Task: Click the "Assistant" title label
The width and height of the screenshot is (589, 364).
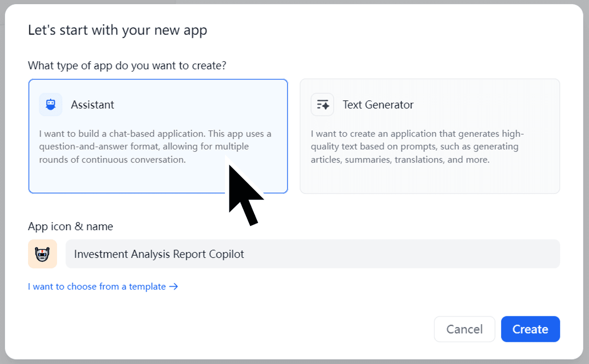Action: coord(92,105)
